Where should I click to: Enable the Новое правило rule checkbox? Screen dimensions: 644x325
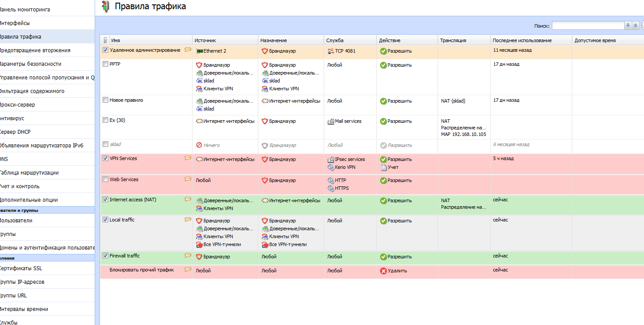[x=105, y=100]
